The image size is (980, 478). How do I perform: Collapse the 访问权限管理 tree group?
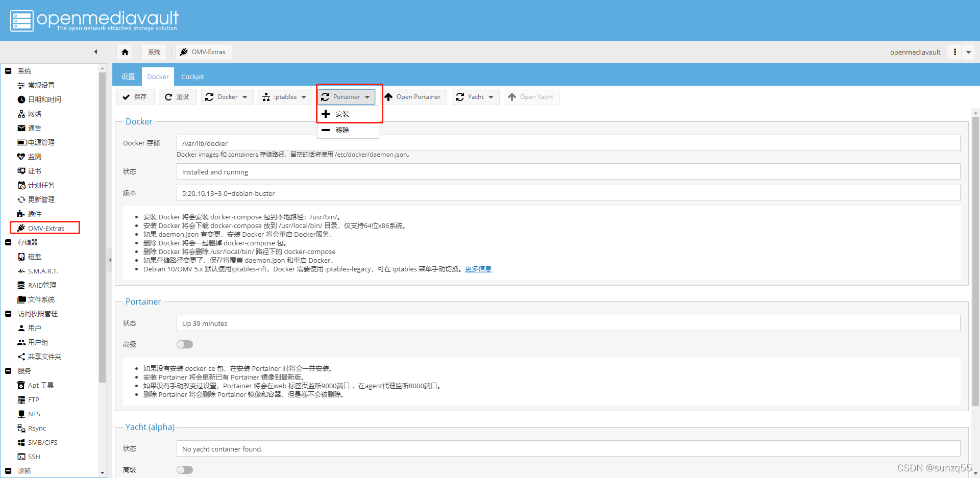pos(8,314)
